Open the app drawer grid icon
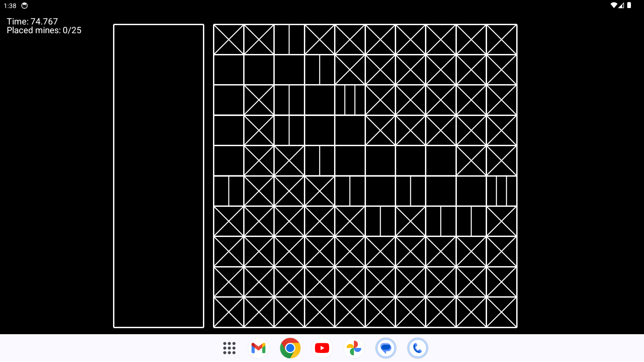The width and height of the screenshot is (644, 362). (229, 348)
